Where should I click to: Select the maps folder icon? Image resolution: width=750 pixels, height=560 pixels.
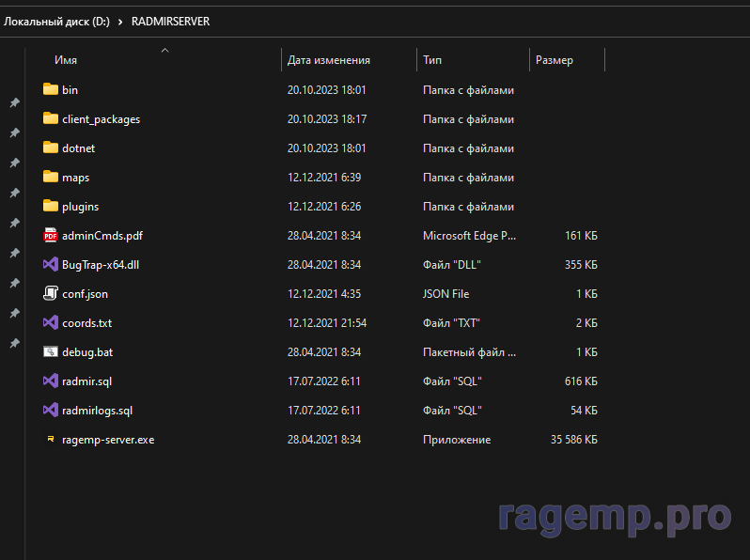click(50, 177)
